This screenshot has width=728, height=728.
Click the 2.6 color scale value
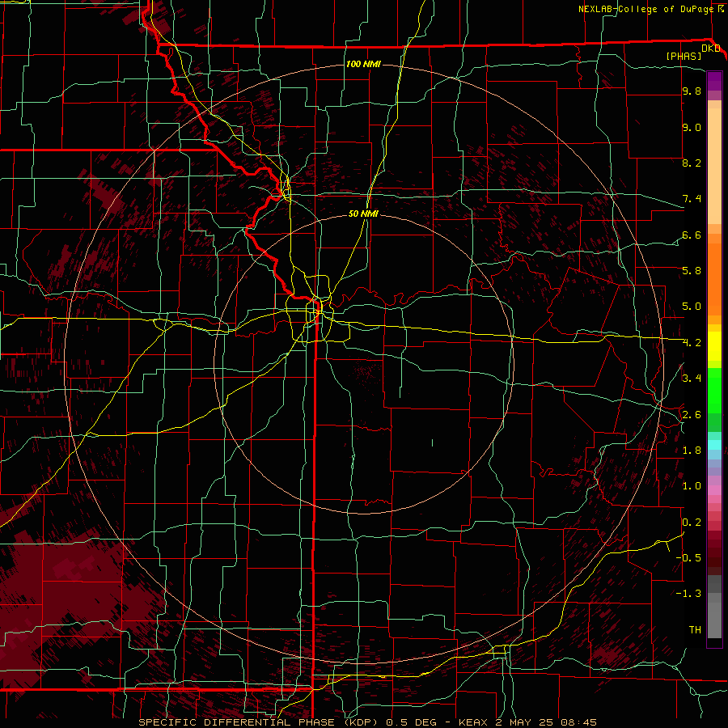point(692,415)
